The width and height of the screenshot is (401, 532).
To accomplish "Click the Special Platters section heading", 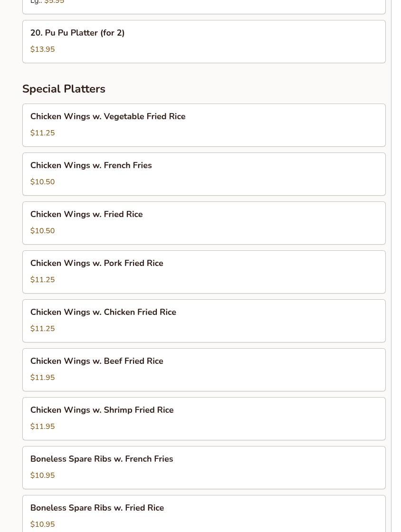I will (x=64, y=89).
